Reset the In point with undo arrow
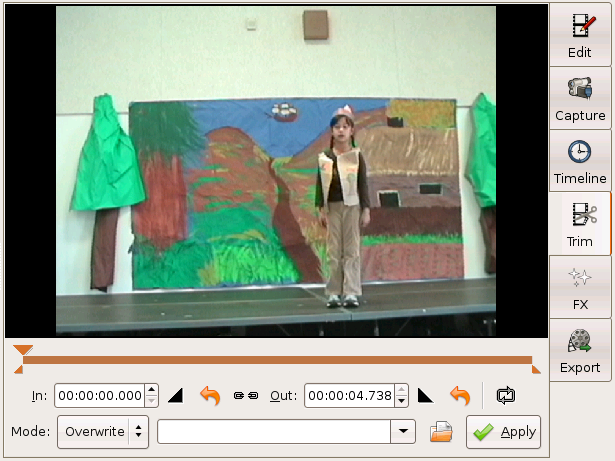 (210, 395)
